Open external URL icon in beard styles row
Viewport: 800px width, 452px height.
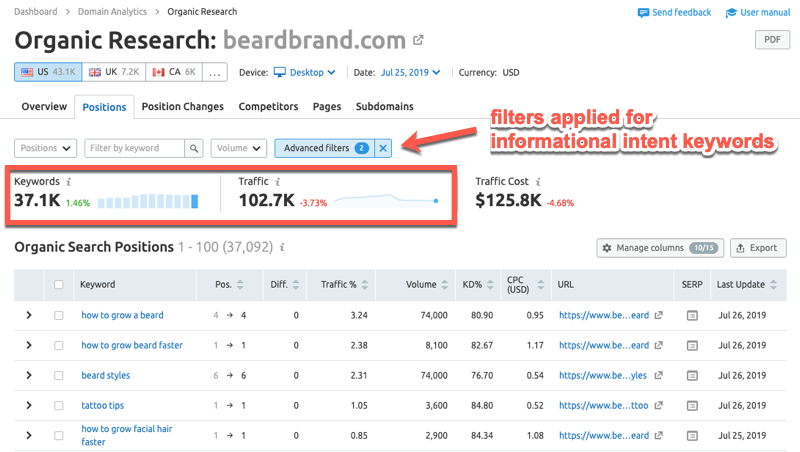click(x=659, y=375)
